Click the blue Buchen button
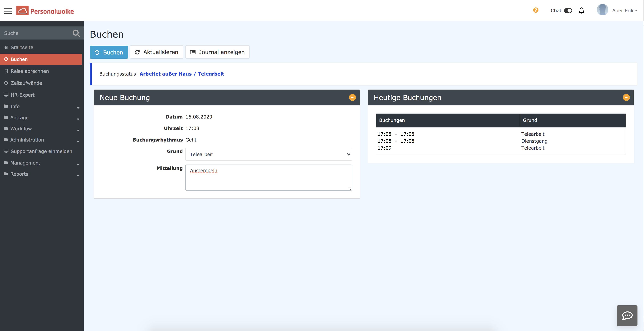Screen dimensions: 644x331 [109, 52]
